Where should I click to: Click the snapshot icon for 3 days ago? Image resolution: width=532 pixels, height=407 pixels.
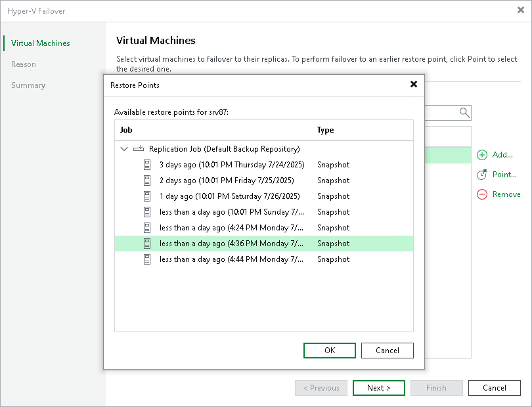coord(147,165)
